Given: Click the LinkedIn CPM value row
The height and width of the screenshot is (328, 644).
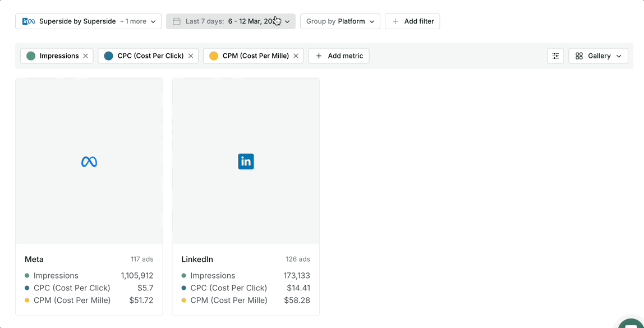Looking at the screenshot, I should click(246, 300).
